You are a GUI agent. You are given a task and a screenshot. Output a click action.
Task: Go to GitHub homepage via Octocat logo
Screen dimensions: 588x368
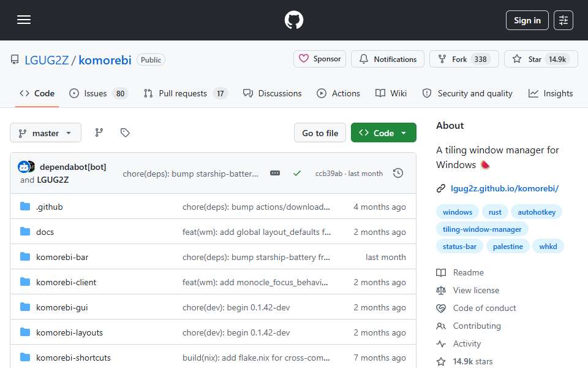(293, 20)
